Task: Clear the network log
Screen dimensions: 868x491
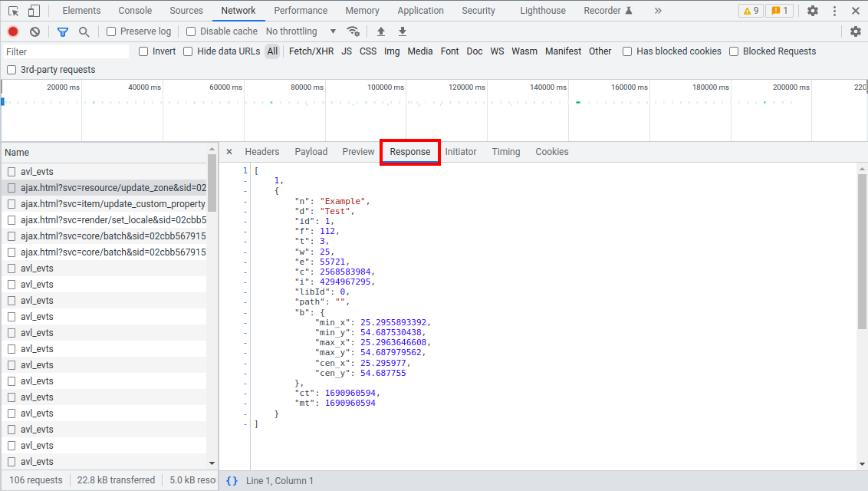Action: click(x=35, y=31)
